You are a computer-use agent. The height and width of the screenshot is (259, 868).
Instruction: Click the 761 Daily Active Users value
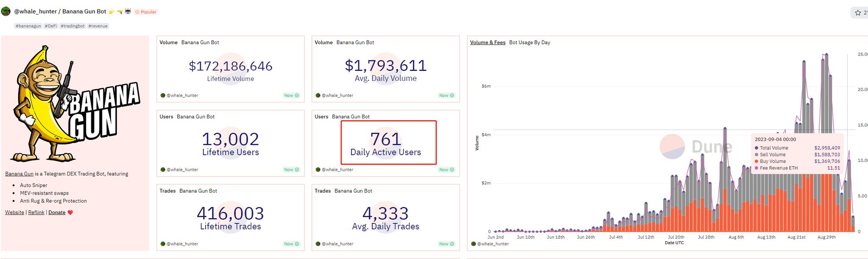[386, 139]
